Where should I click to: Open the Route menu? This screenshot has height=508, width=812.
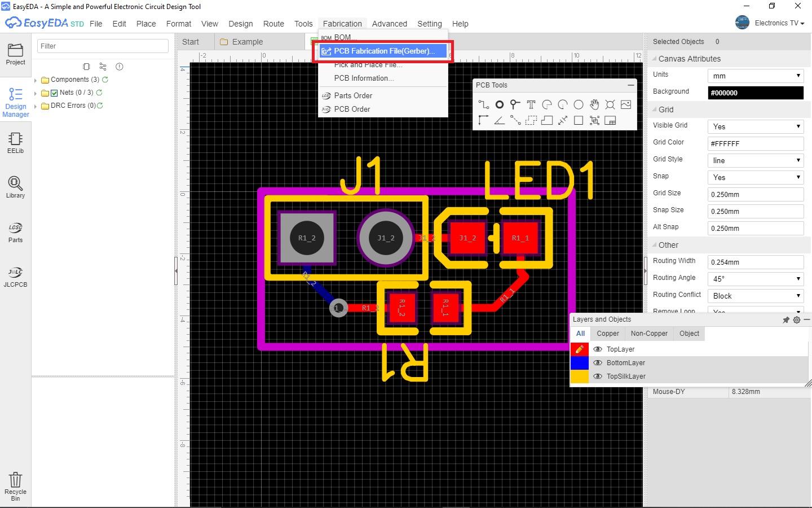[273, 24]
